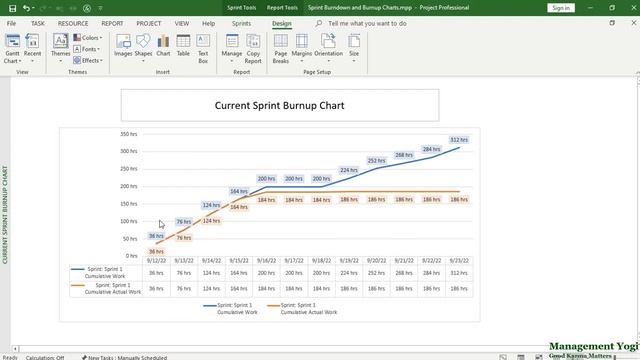The image size is (640, 360).
Task: Toggle Page Breaks display
Action: 281,49
